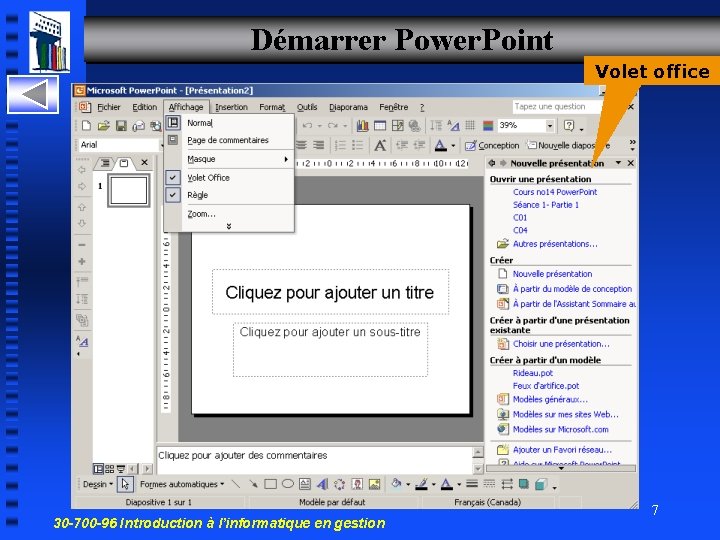This screenshot has height=540, width=720.
Task: Click the Save diskette icon
Action: 121,125
